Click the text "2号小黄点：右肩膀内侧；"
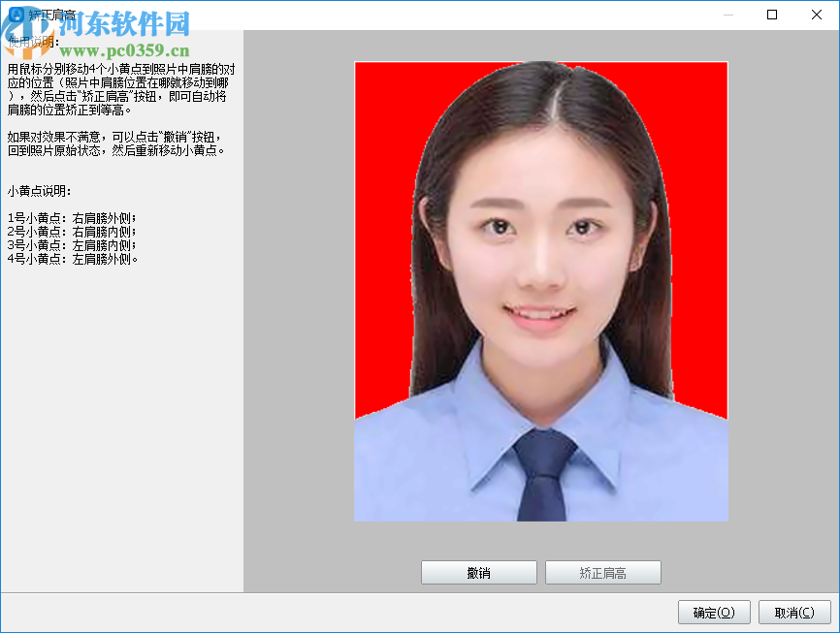The width and height of the screenshot is (840, 633). (x=72, y=232)
